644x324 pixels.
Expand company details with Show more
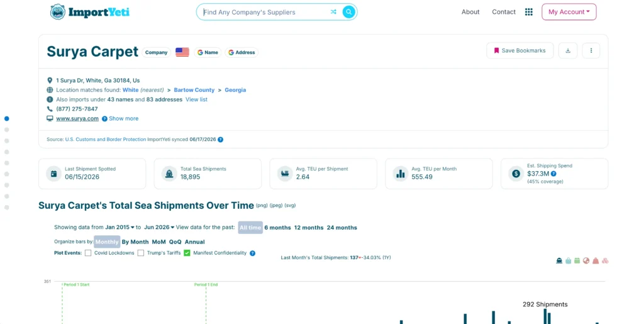pos(124,119)
